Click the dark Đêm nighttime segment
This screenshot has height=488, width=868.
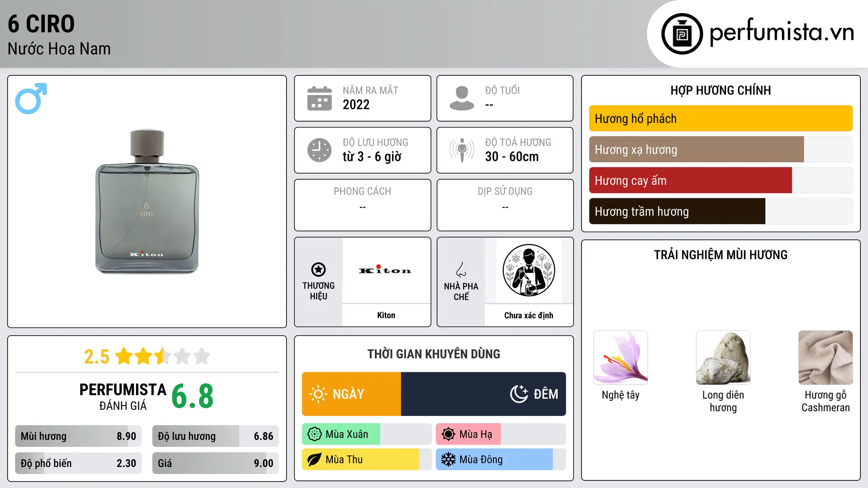click(483, 394)
